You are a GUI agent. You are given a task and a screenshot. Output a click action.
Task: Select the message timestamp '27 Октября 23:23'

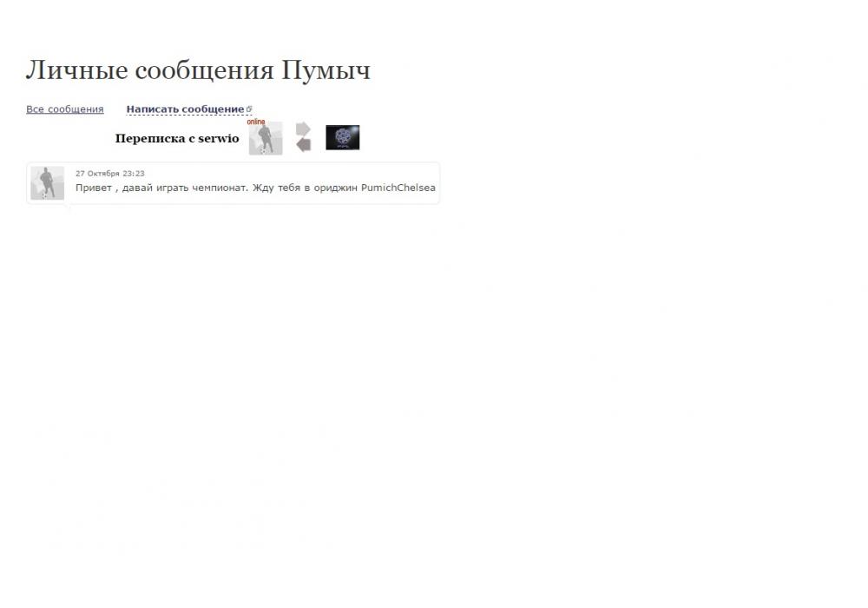click(110, 174)
